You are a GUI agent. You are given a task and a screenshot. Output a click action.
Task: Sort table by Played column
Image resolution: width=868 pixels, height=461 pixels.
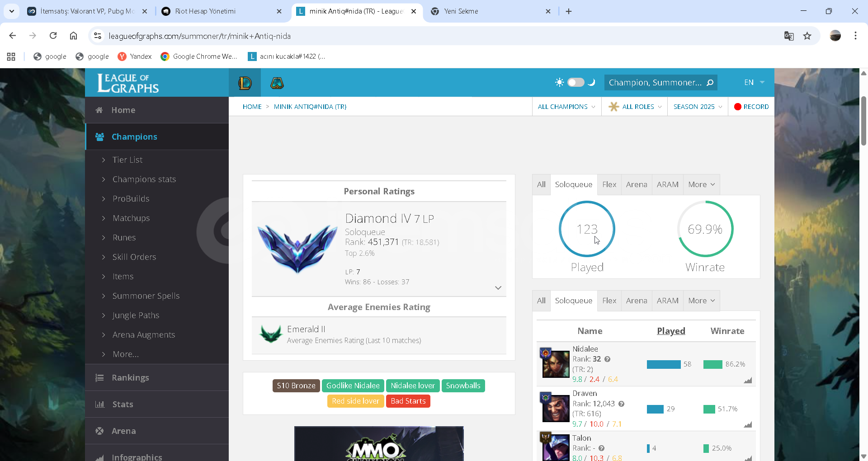(671, 331)
